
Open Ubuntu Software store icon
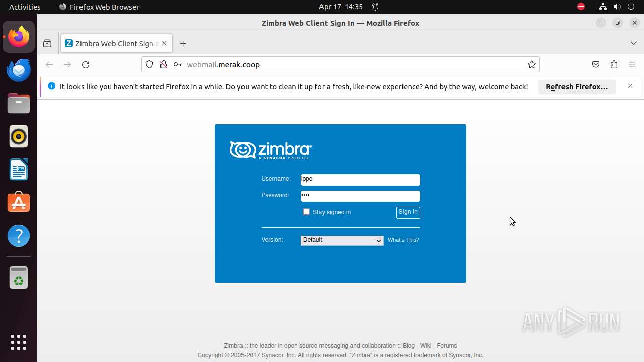point(19,203)
